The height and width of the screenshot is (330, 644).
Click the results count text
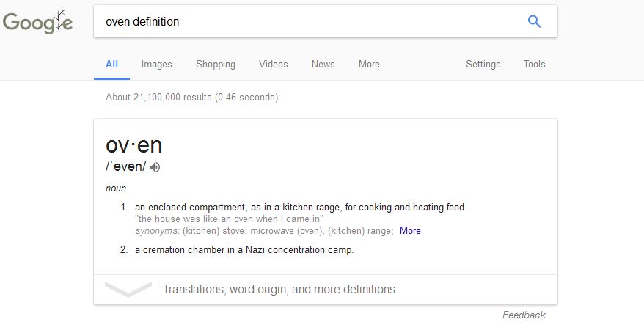click(191, 97)
